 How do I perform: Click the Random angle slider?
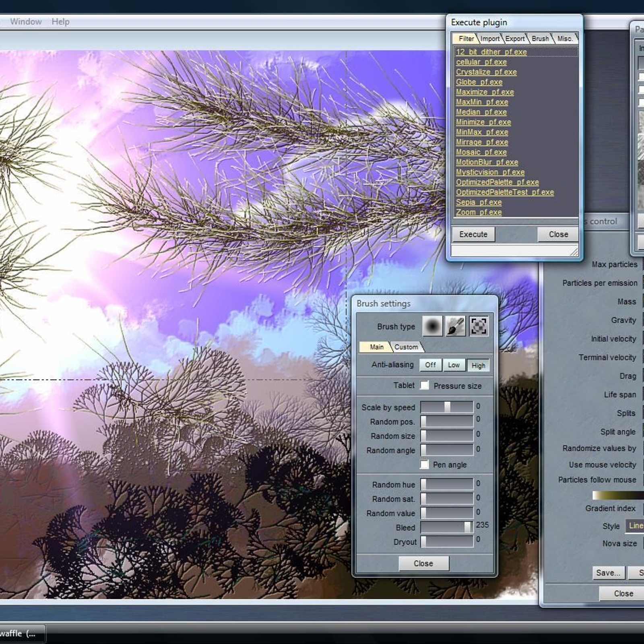click(x=447, y=450)
